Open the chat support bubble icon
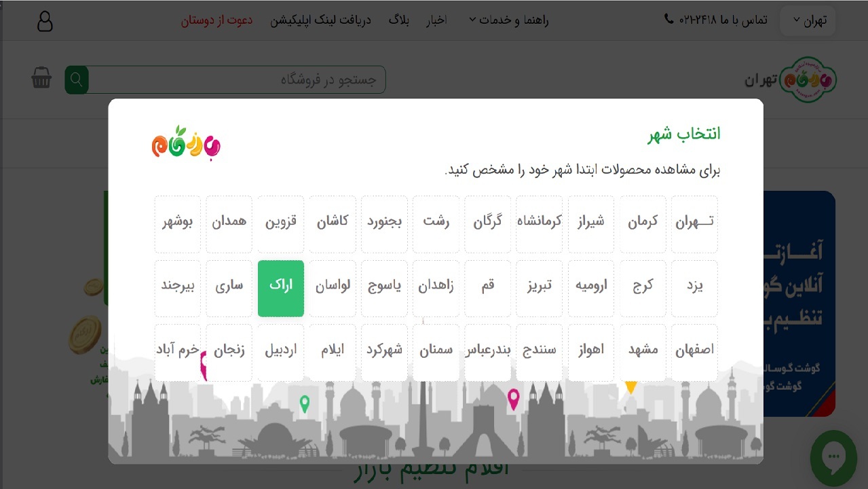868x489 pixels. [834, 458]
